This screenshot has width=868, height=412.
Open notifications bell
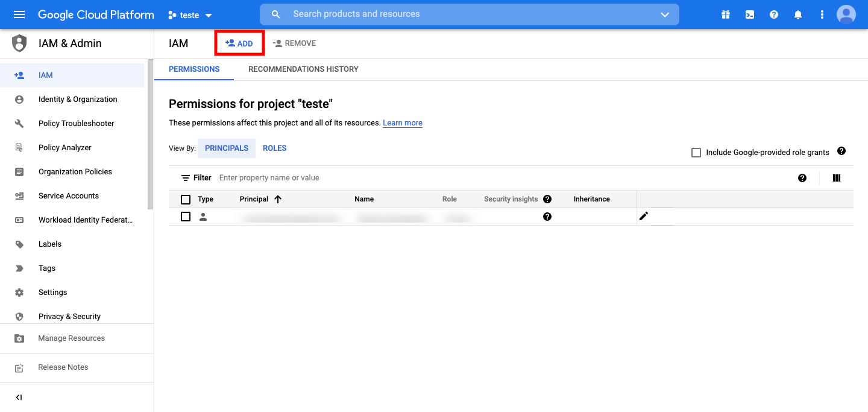pos(798,14)
